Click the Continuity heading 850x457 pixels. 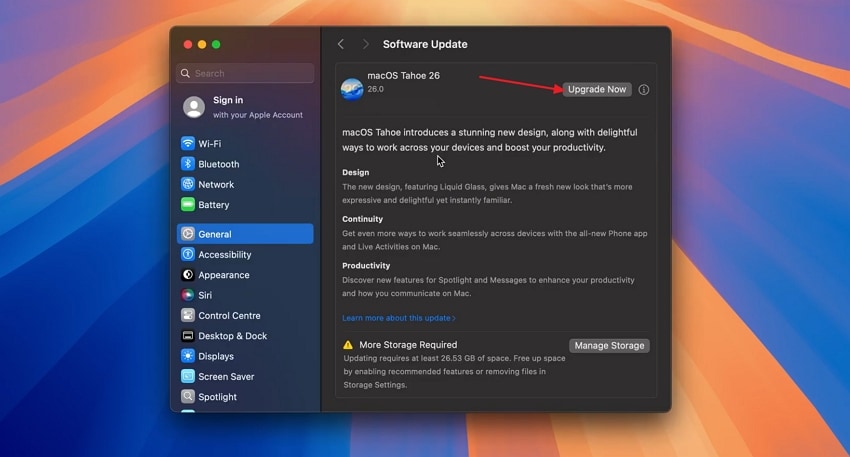coord(362,219)
